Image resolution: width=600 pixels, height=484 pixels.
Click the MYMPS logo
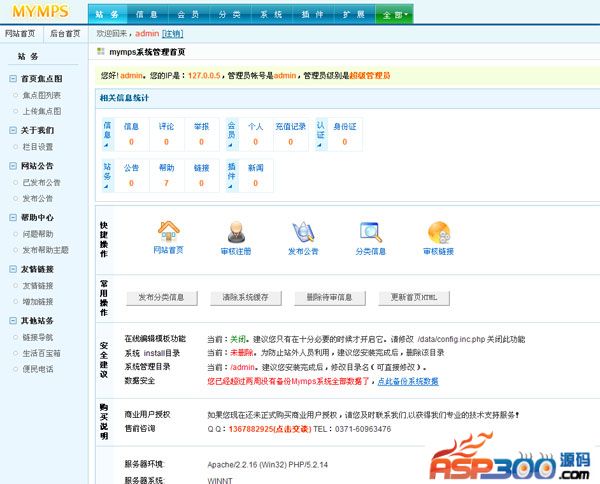(x=40, y=12)
